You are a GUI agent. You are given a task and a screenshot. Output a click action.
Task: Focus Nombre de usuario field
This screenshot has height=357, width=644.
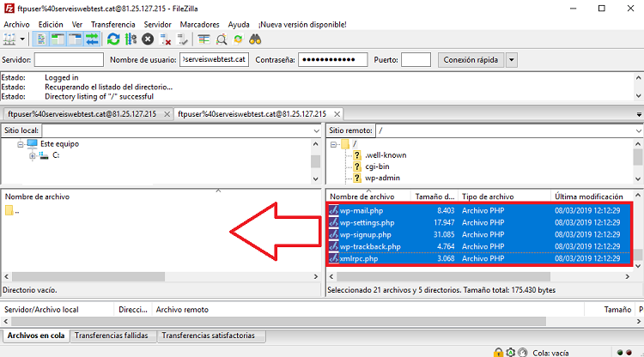[x=214, y=59]
